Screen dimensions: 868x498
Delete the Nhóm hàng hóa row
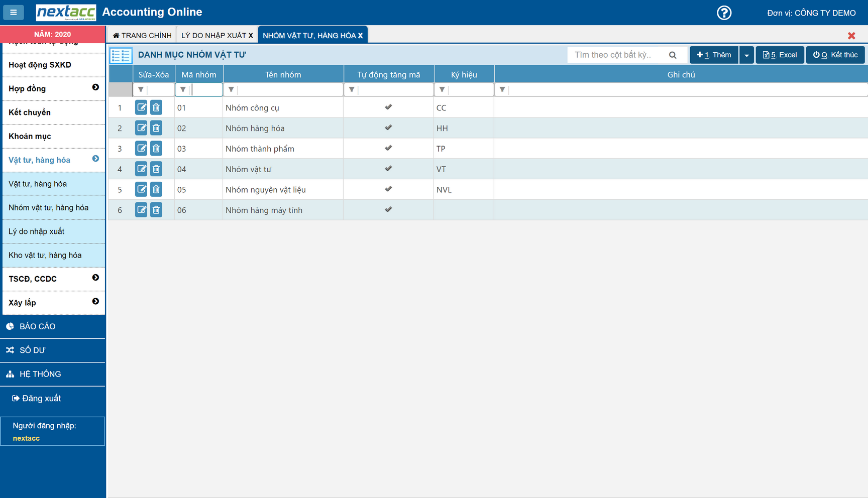click(x=156, y=128)
